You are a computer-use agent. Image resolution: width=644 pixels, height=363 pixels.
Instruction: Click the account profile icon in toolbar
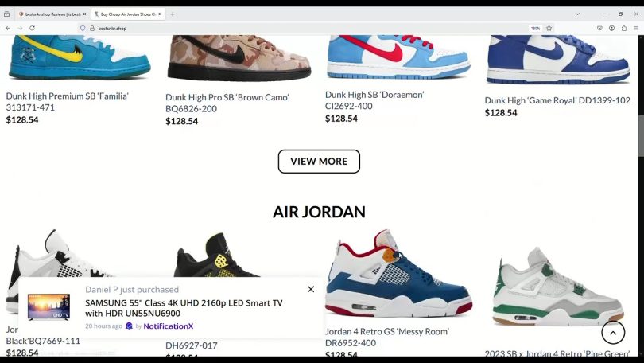pyautogui.click(x=611, y=29)
